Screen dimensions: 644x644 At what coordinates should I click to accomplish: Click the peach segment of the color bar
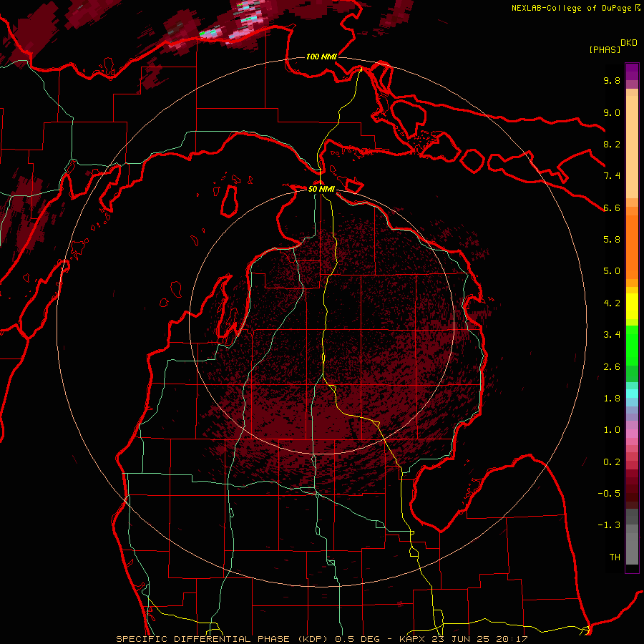pyautogui.click(x=632, y=147)
